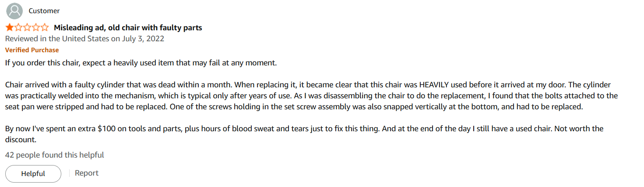
Task: Click "42 people found this helpful" text
Action: click(55, 155)
